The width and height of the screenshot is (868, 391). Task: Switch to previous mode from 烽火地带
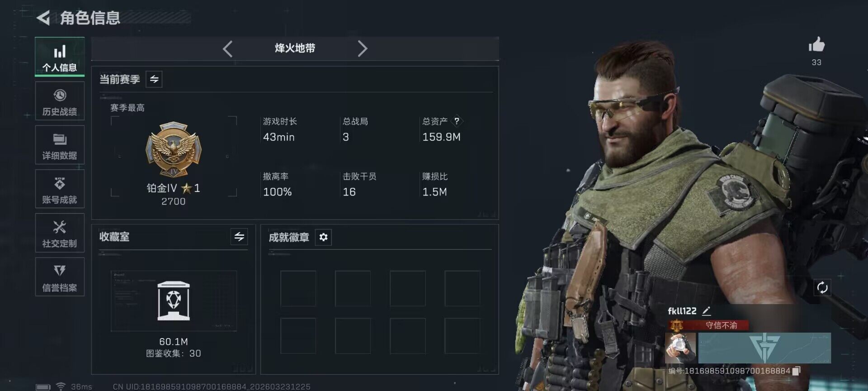(227, 49)
